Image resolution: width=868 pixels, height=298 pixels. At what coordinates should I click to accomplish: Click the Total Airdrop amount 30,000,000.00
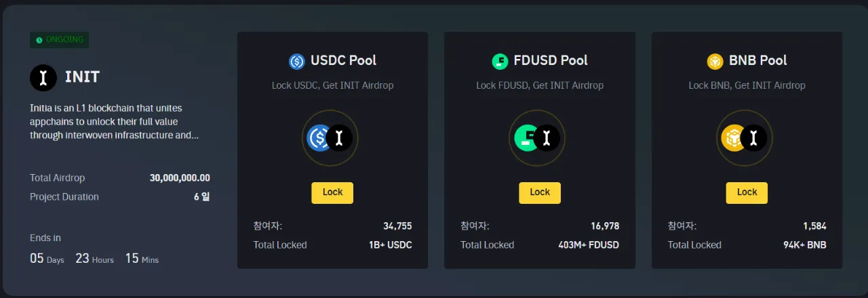click(x=180, y=178)
